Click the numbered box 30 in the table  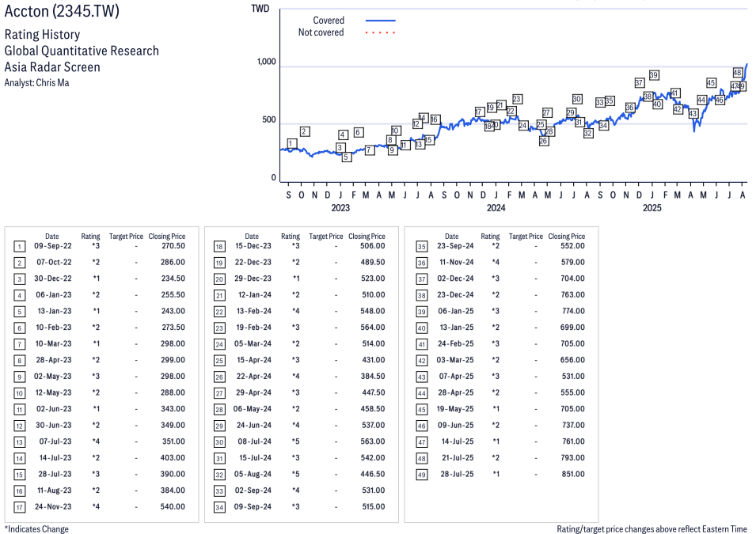[x=219, y=442]
